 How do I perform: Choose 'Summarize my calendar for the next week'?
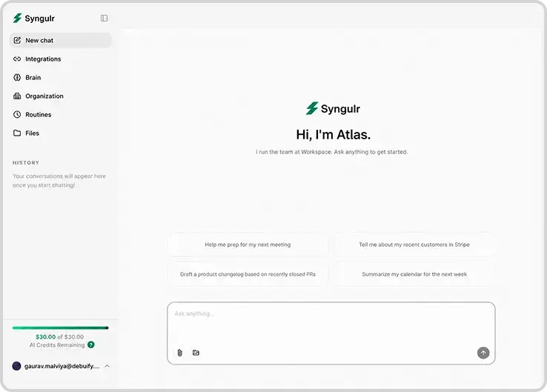tap(414, 274)
